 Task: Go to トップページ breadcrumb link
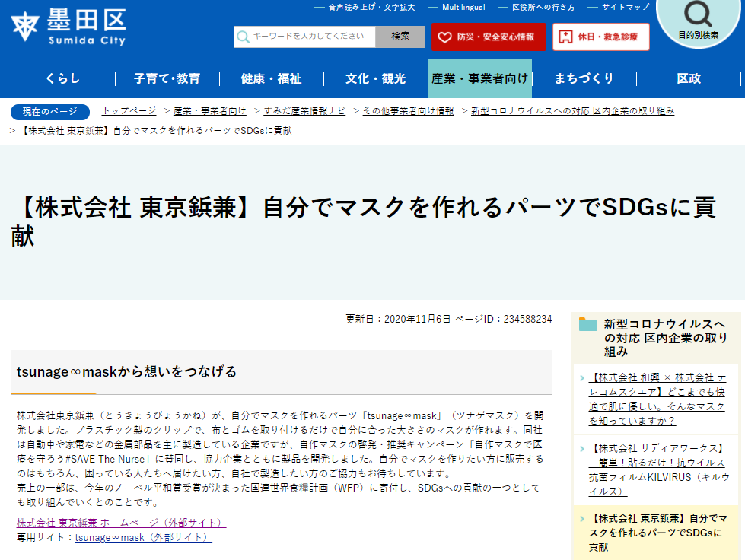click(129, 110)
